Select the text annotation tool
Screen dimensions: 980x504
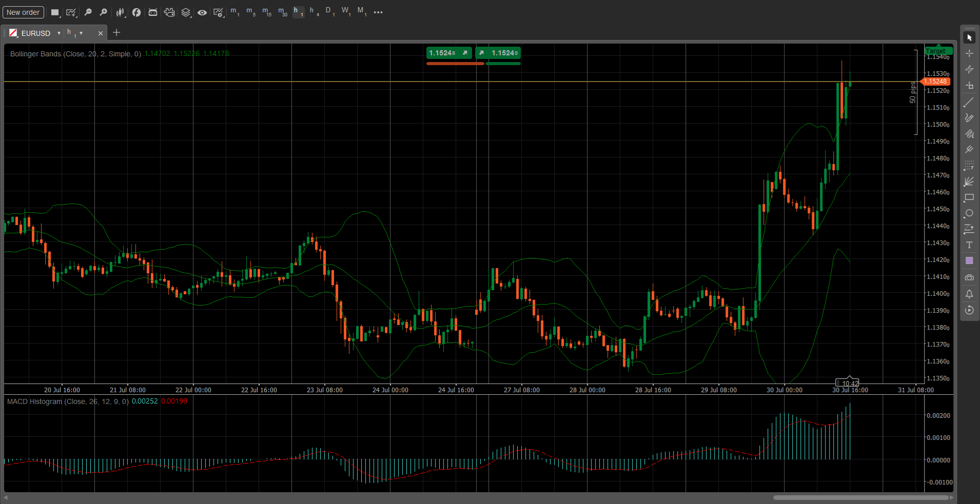click(x=969, y=245)
